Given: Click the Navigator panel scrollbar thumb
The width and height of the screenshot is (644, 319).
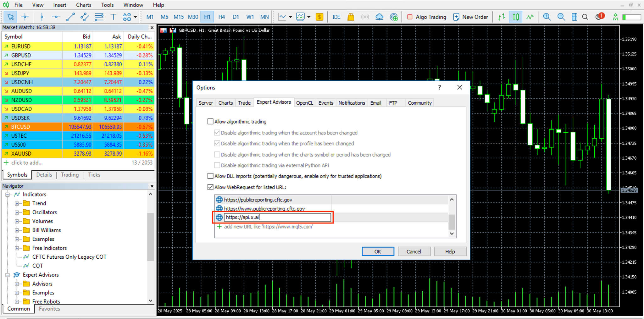Looking at the screenshot, I should click(151, 237).
